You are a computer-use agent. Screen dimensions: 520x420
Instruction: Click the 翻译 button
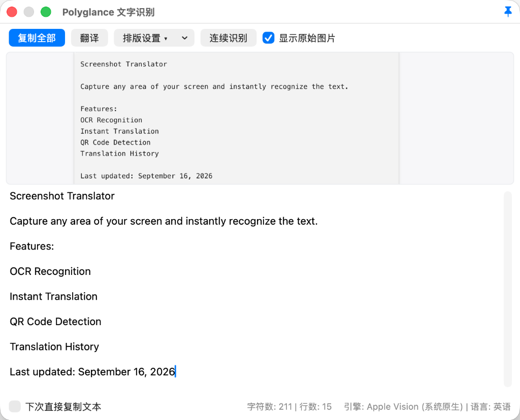point(89,38)
